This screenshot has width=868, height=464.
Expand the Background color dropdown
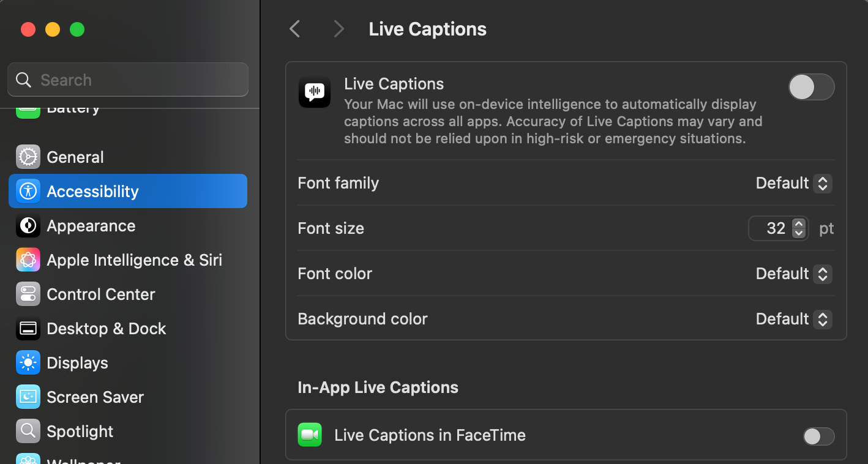pyautogui.click(x=793, y=319)
